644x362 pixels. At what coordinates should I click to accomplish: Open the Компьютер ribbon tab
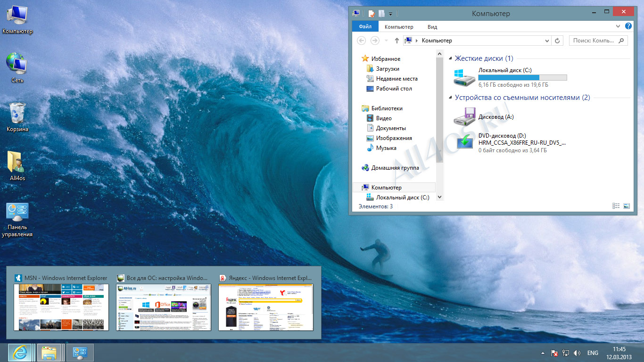(x=399, y=27)
